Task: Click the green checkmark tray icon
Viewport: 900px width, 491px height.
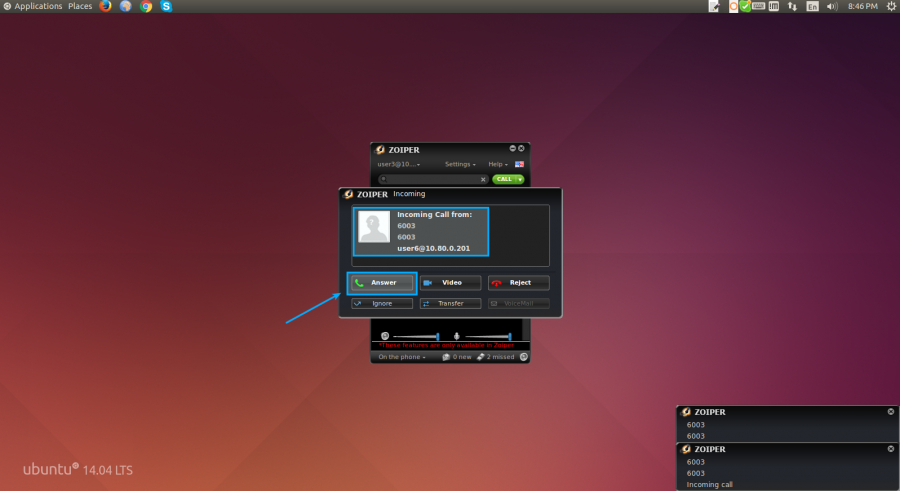Action: pos(745,6)
